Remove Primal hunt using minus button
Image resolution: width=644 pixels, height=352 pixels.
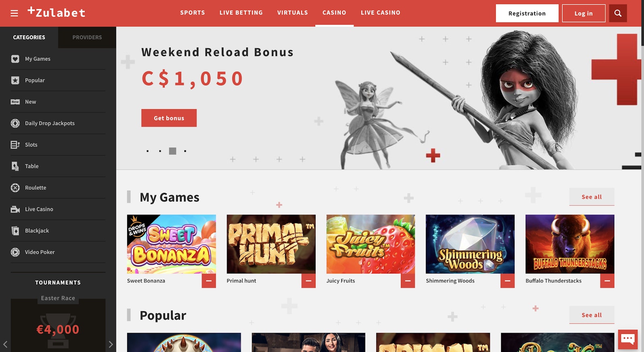pyautogui.click(x=308, y=281)
